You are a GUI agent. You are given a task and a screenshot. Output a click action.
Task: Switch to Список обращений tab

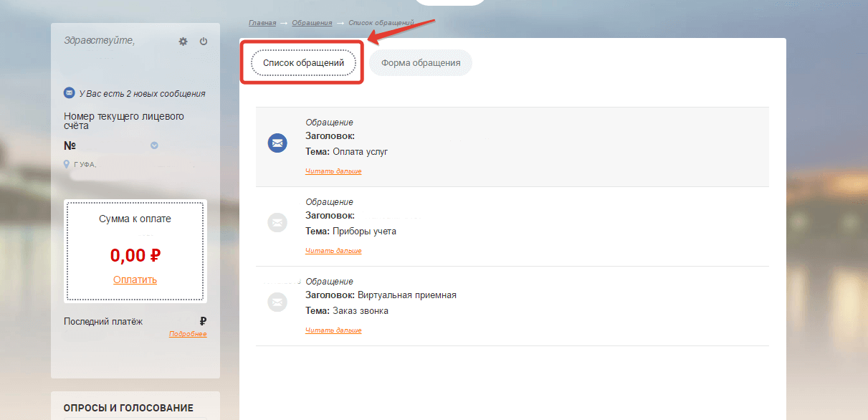click(303, 63)
